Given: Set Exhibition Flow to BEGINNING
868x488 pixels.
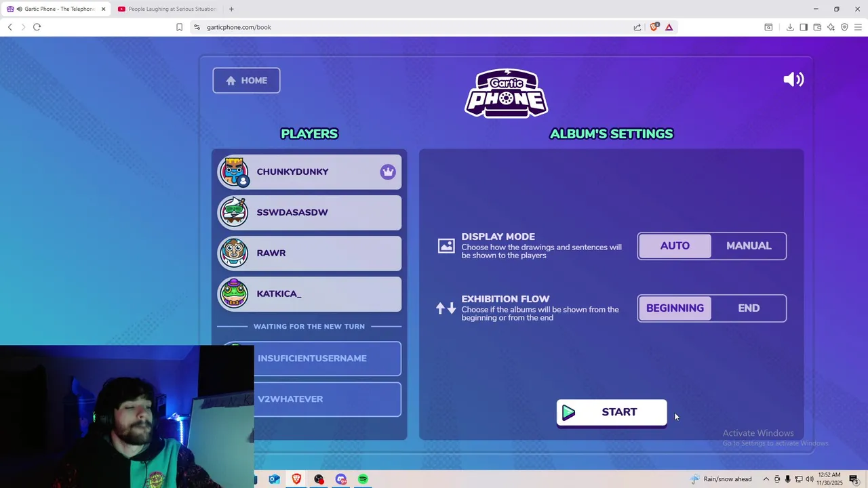Looking at the screenshot, I should (x=675, y=308).
